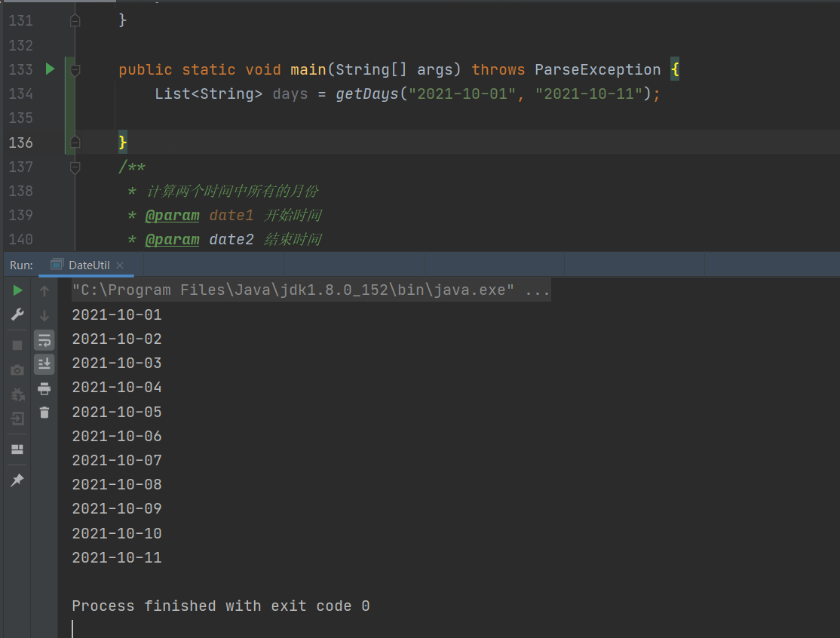
Task: Click the Exit icon in Run panel
Action: click(x=17, y=419)
